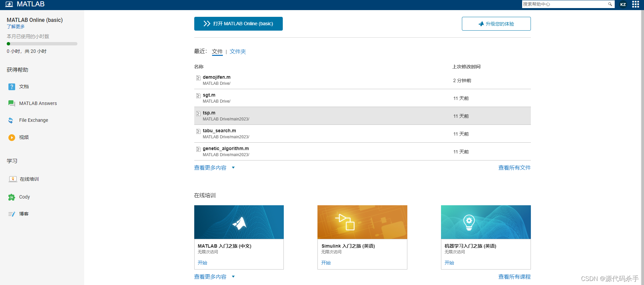The image size is (644, 285).
Task: Click the file icon beside tabu_search.m
Action: click(198, 131)
